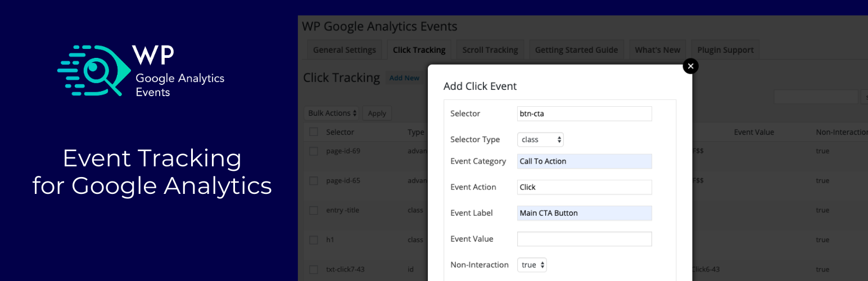Image resolution: width=868 pixels, height=281 pixels.
Task: Open the Bulk Actions dropdown
Action: (x=333, y=113)
